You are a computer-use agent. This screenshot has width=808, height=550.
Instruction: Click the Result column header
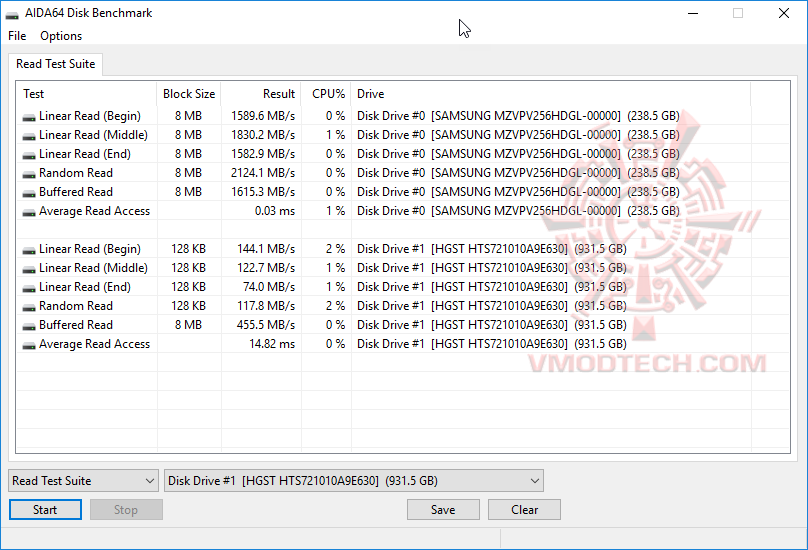click(x=261, y=94)
